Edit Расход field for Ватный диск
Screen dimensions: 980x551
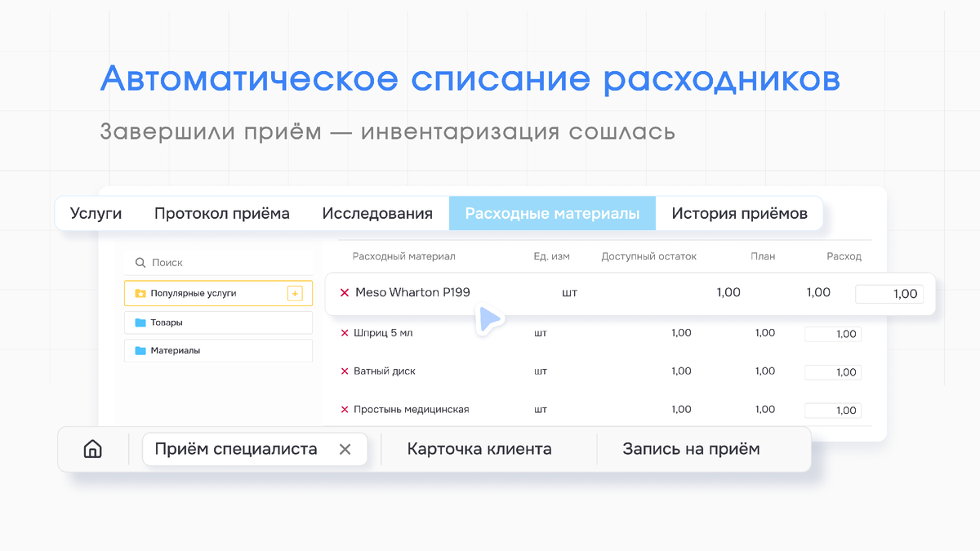(x=833, y=372)
